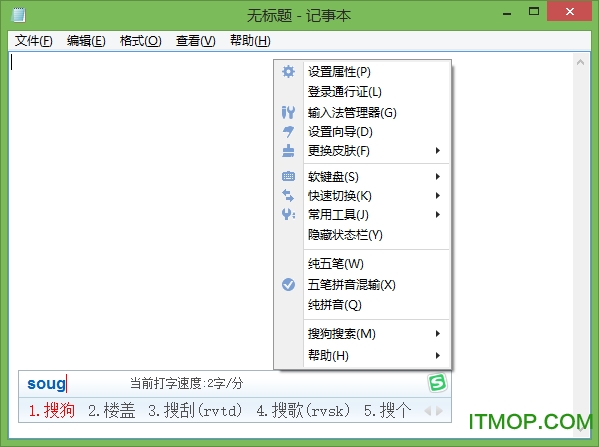599x447 pixels.
Task: Pick candidate 1. 搜狗
Action: (52, 410)
